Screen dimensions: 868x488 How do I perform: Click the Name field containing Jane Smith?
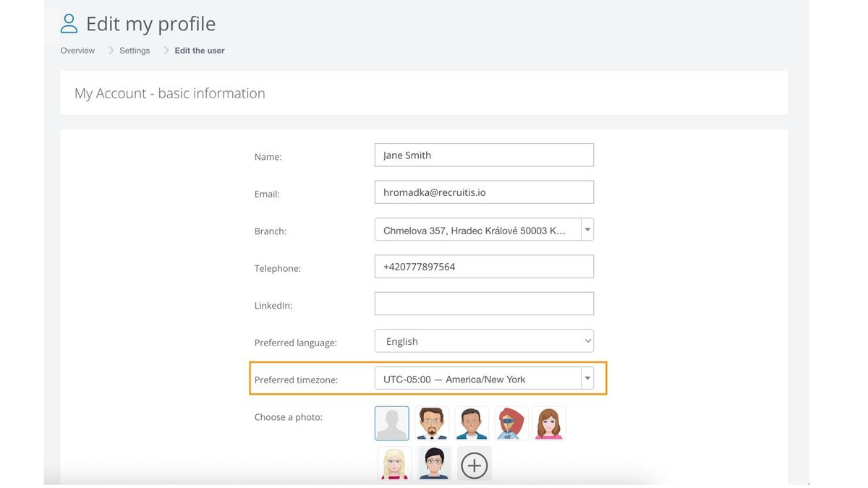point(484,155)
